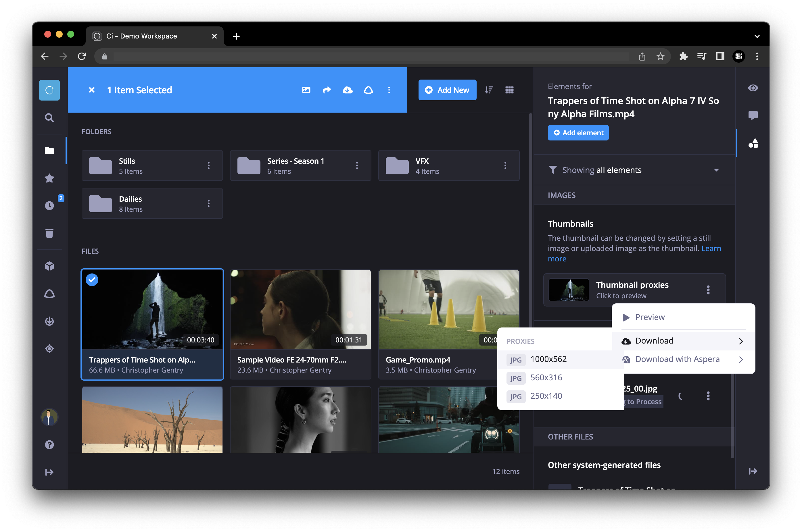Select the 250x140 JPG proxy
Image resolution: width=802 pixels, height=532 pixels.
[x=560, y=396]
